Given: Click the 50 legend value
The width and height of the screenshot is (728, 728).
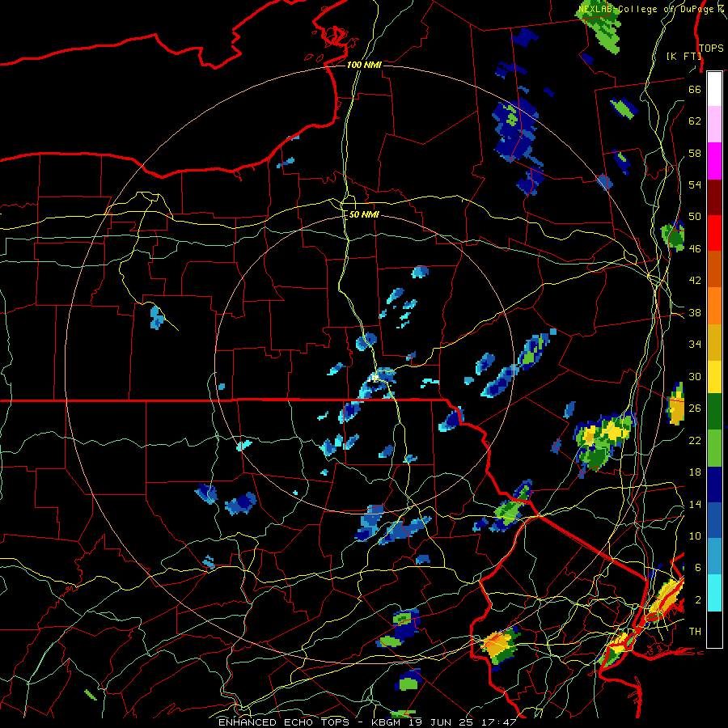Looking at the screenshot, I should pyautogui.click(x=695, y=216).
